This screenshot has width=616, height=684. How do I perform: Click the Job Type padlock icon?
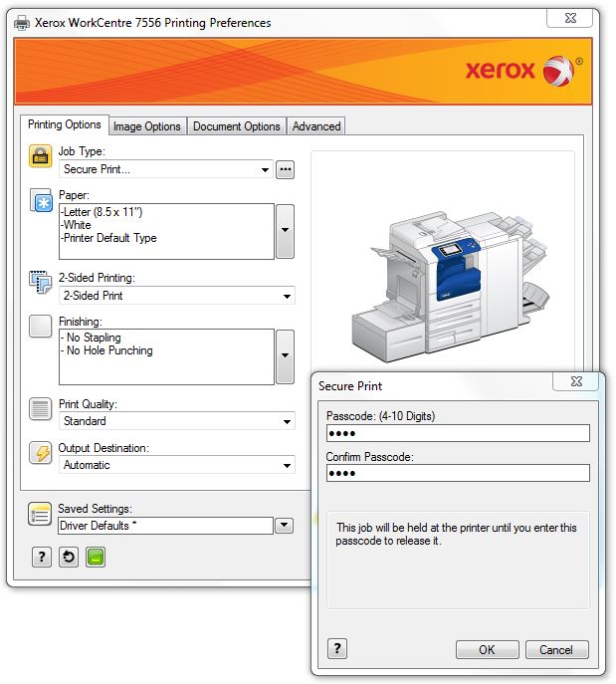tap(41, 156)
